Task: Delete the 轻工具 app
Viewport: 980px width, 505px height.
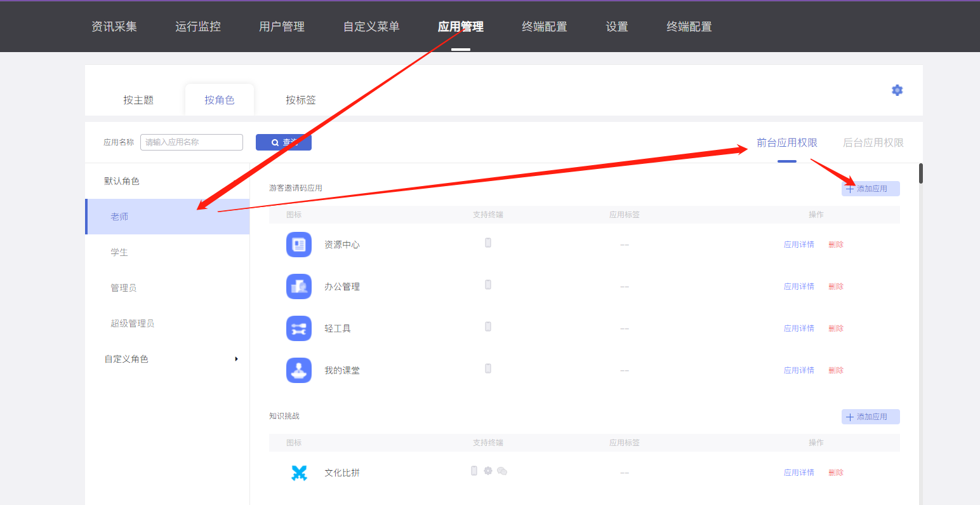Action: pyautogui.click(x=836, y=328)
